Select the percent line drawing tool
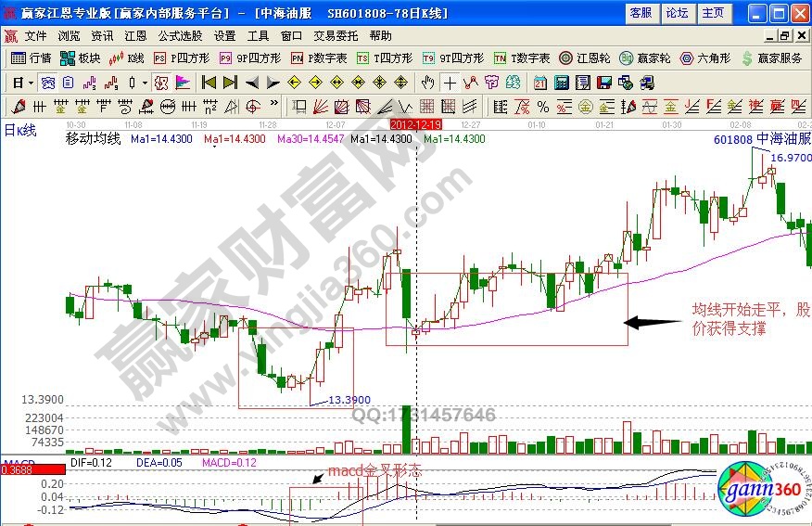812x526 pixels. click(x=542, y=105)
